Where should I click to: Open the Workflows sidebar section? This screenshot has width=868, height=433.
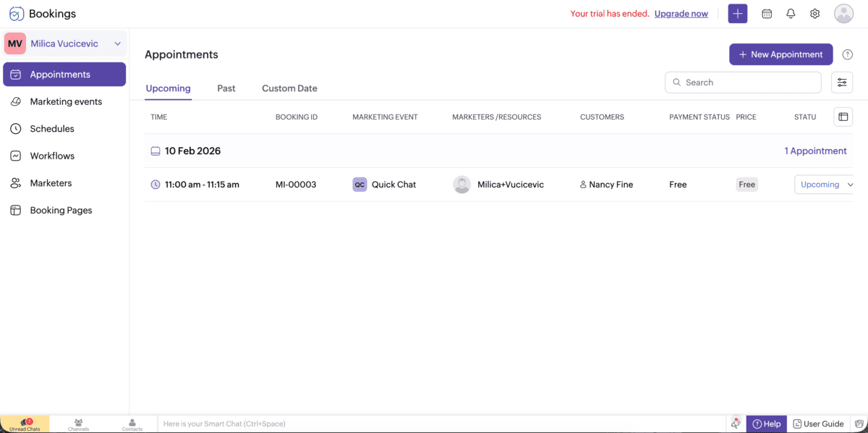pyautogui.click(x=52, y=156)
